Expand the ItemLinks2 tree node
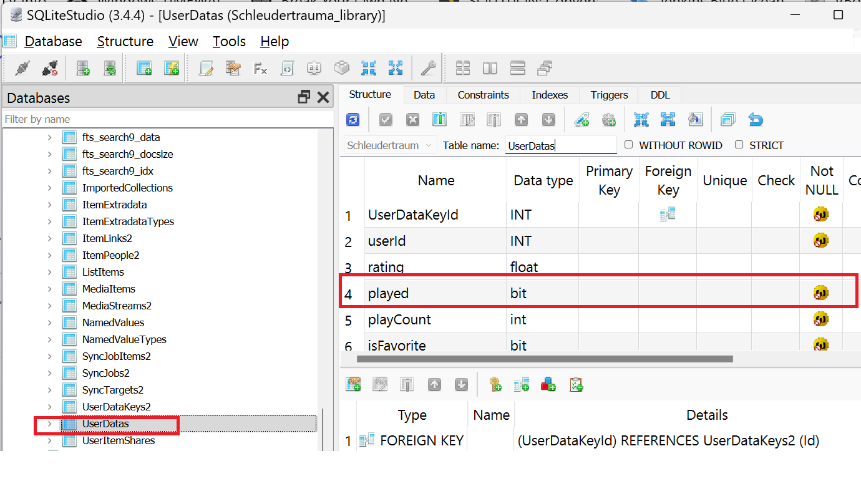The height and width of the screenshot is (504, 861). pos(50,238)
